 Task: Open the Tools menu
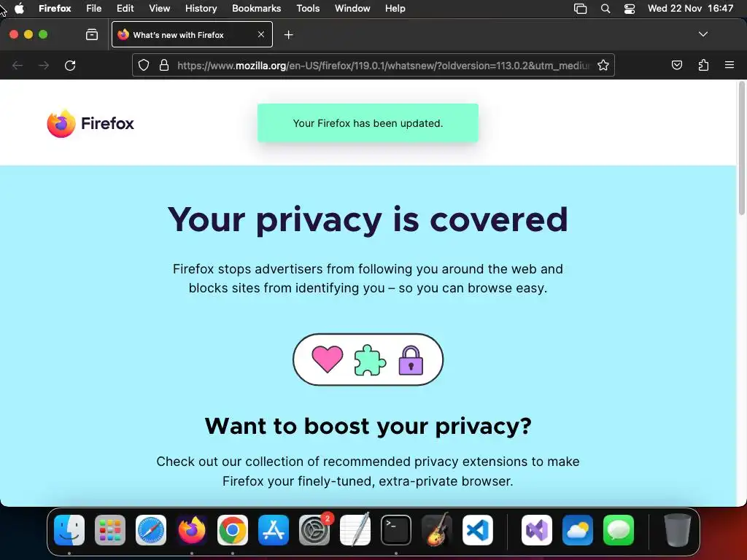pyautogui.click(x=308, y=8)
